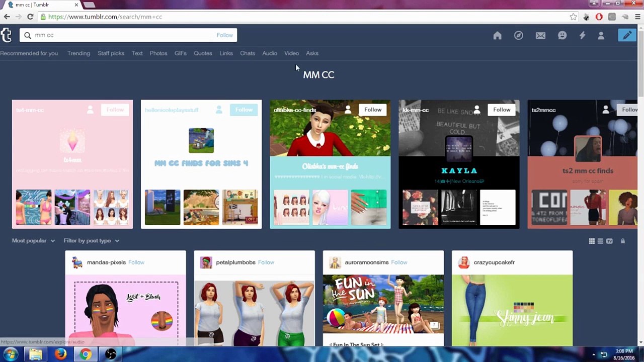The height and width of the screenshot is (362, 644).
Task: Follow the olfabka-cc-finds blog
Action: click(x=373, y=110)
